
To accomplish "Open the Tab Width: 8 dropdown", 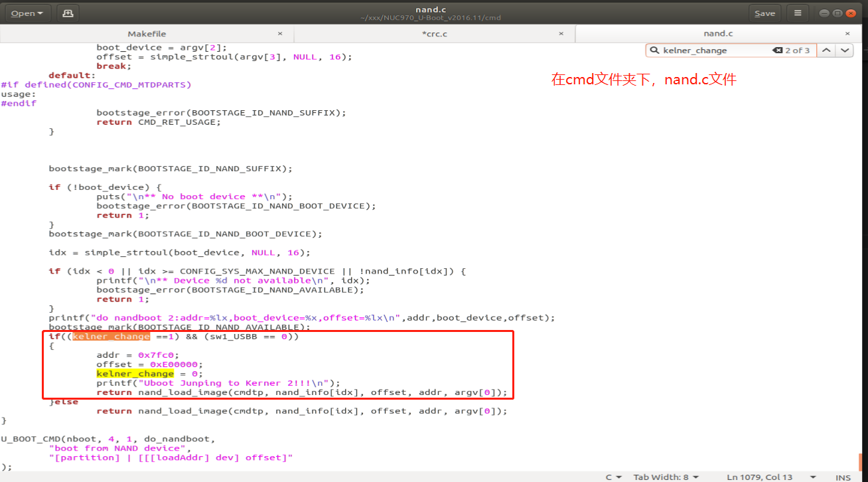I will click(666, 477).
